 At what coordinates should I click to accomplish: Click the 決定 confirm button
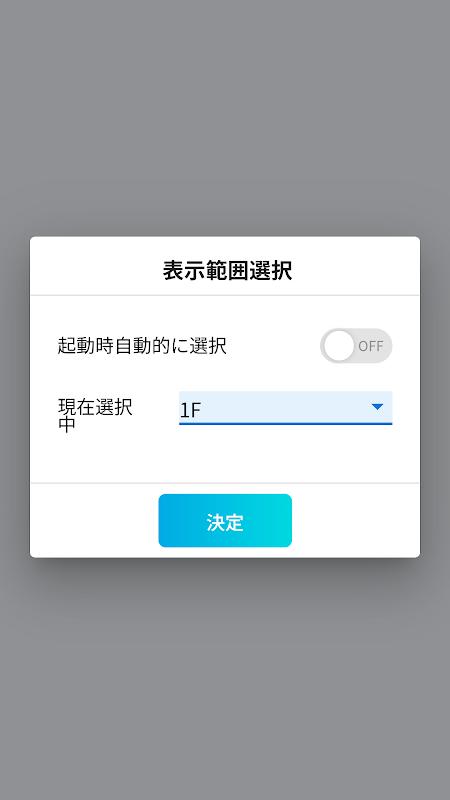pos(225,520)
